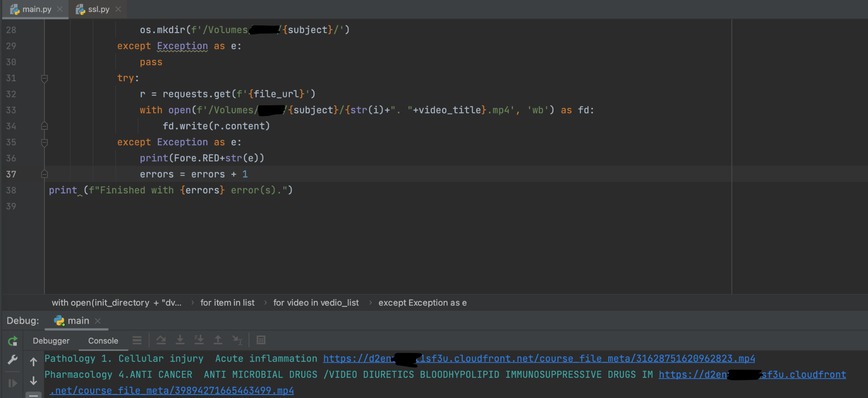Image resolution: width=868 pixels, height=398 pixels.
Task: Click 'fd.write(r.content)' on line 34
Action: pos(216,126)
